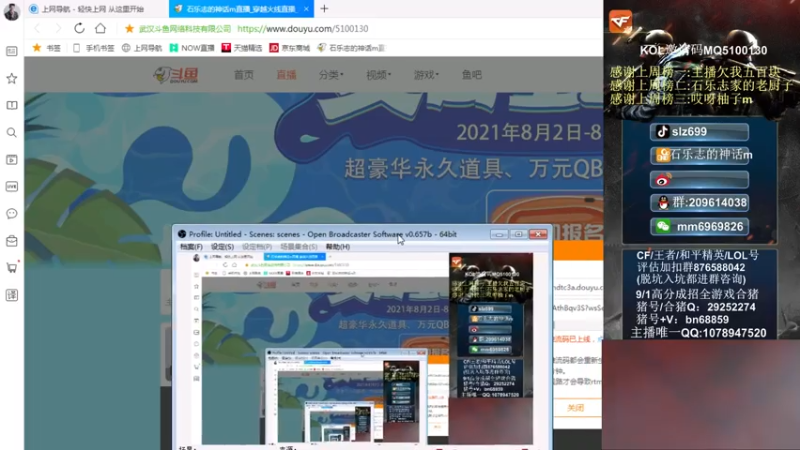Open the 上网导航 bookmark
Image resolution: width=800 pixels, height=450 pixels.
[x=142, y=48]
